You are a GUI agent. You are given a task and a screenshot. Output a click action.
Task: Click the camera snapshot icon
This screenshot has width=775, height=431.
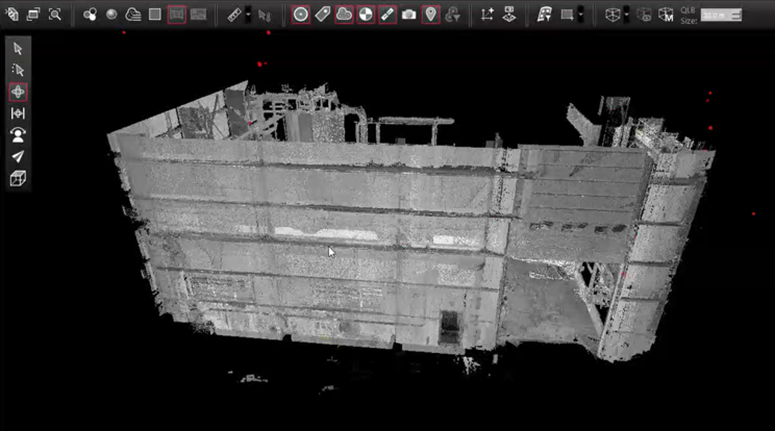pyautogui.click(x=409, y=14)
